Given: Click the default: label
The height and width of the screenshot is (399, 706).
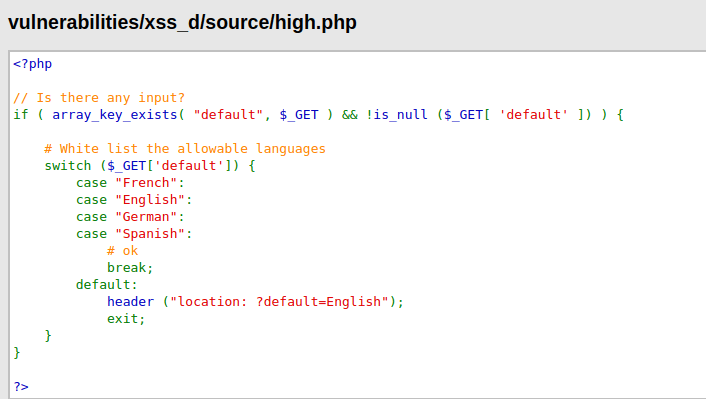Looking at the screenshot, I should [x=107, y=285].
